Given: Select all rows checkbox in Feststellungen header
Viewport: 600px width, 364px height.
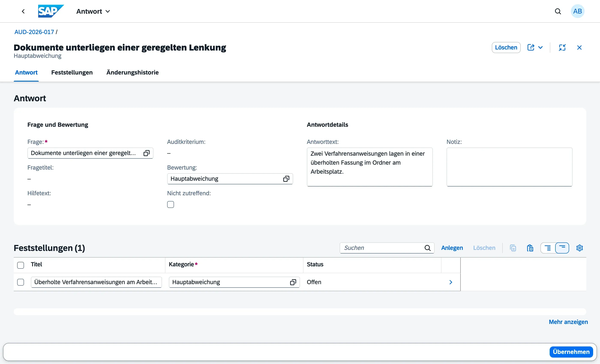Looking at the screenshot, I should [x=21, y=265].
